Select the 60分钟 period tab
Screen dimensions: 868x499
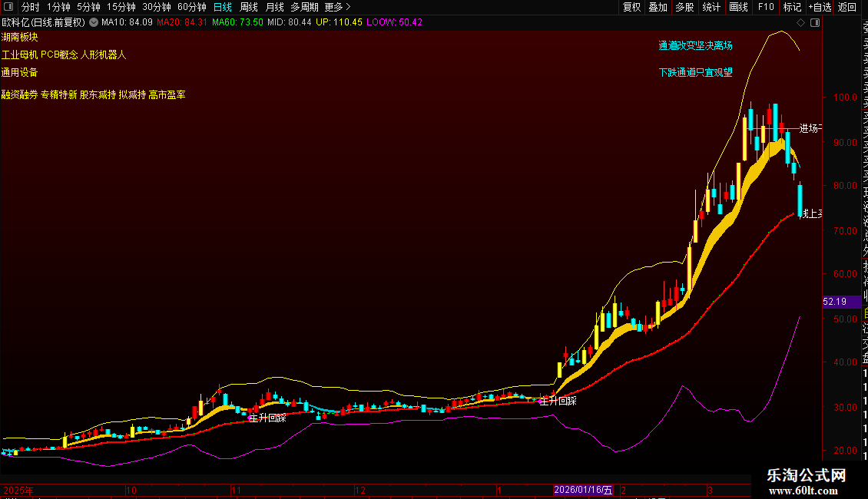(x=192, y=7)
